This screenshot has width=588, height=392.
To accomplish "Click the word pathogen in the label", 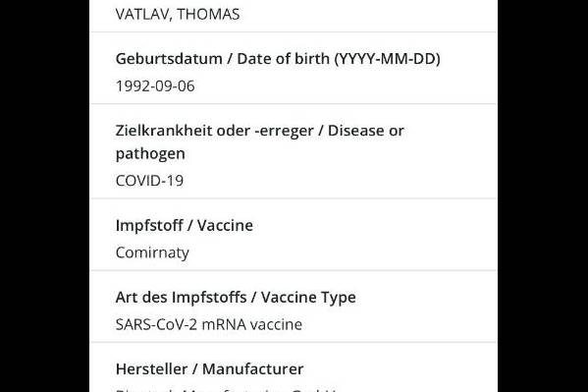I will click(150, 154).
